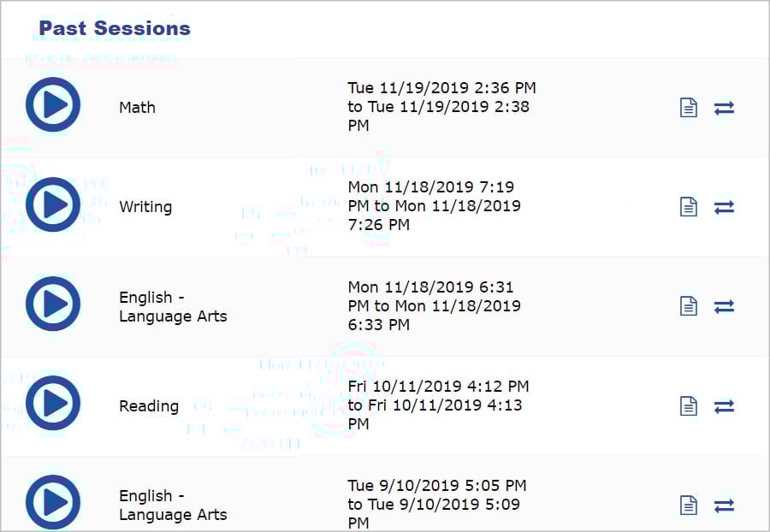This screenshot has width=770, height=532.
Task: Select the Math subject label
Action: (137, 108)
